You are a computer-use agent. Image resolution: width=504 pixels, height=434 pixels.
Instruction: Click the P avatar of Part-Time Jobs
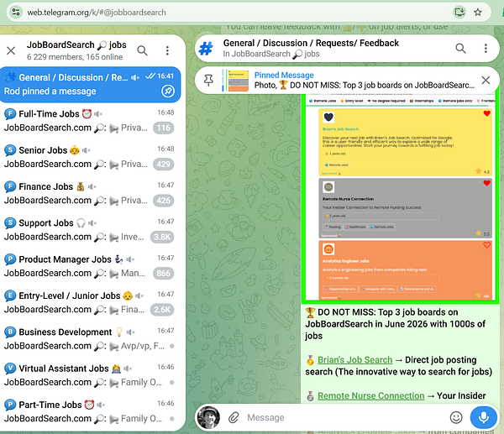pos(10,404)
